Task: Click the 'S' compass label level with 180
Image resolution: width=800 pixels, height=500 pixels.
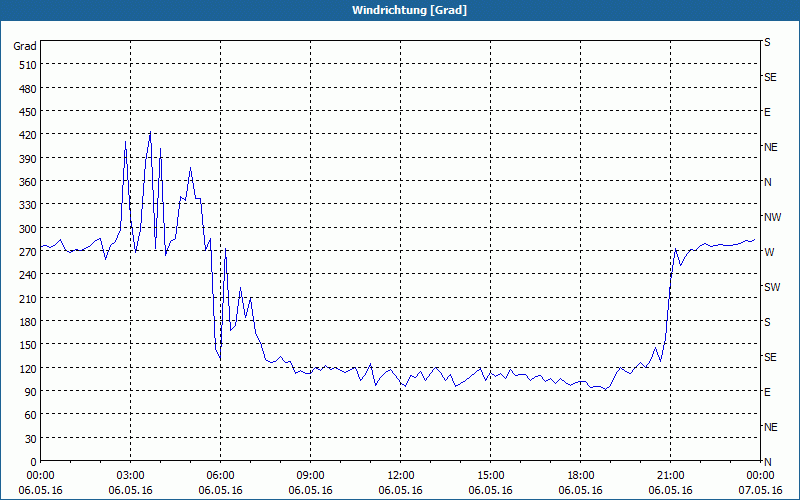Action: point(767,322)
